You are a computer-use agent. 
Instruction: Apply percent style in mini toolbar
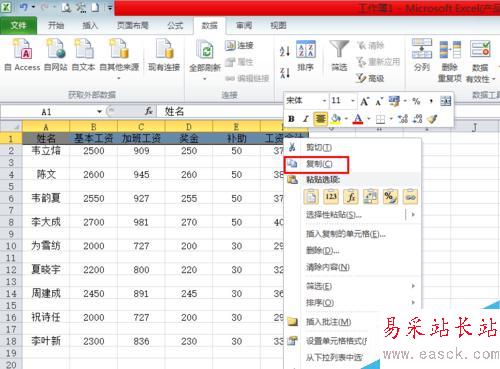tap(416, 101)
